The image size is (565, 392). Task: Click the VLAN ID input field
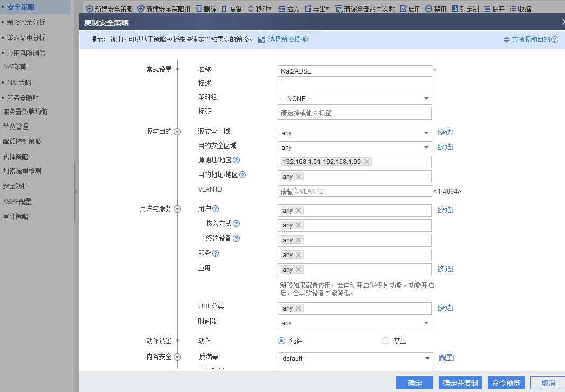pos(354,192)
